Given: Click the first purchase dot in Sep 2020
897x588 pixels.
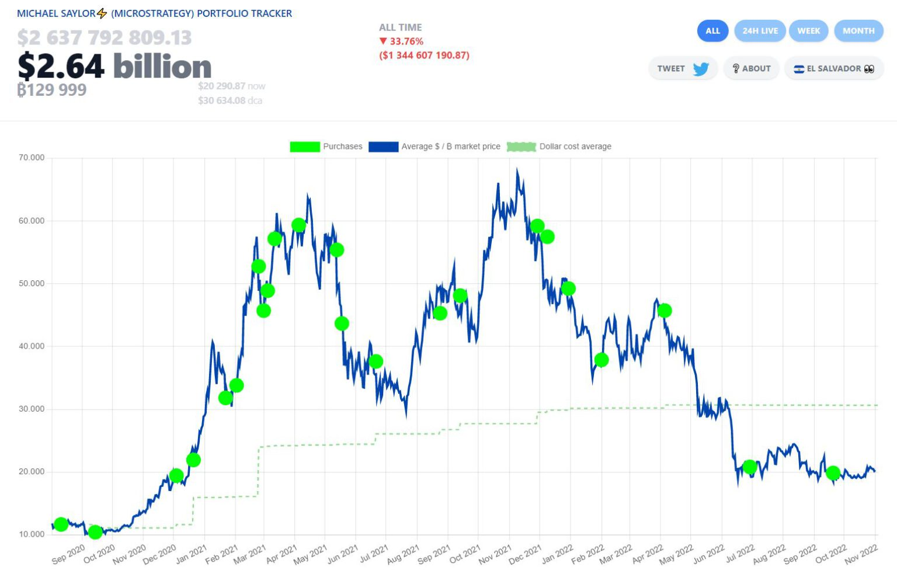Looking at the screenshot, I should [x=61, y=524].
